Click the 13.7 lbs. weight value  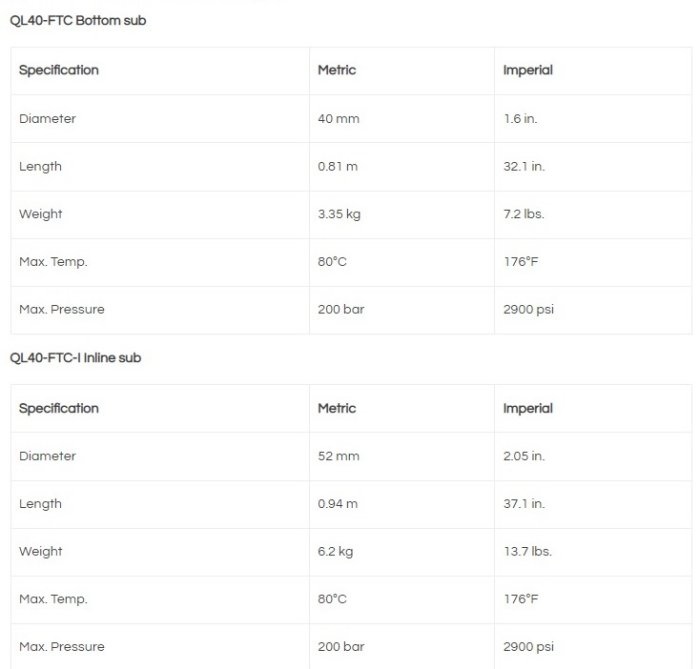point(527,552)
